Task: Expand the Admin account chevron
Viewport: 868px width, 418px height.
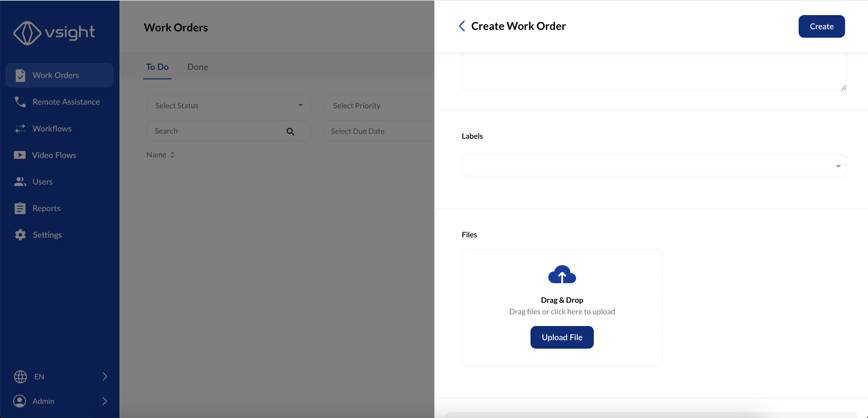Action: tap(105, 401)
